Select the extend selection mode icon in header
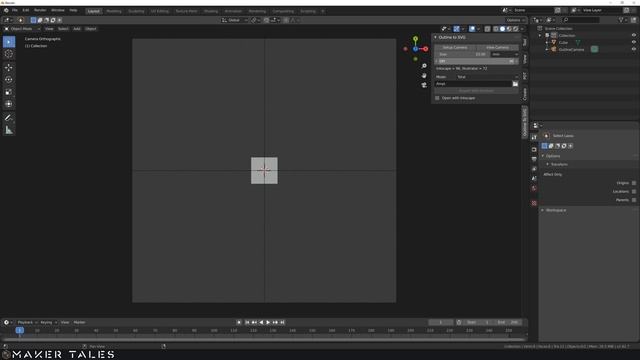Screen dimensions: 640x360 click(40, 20)
